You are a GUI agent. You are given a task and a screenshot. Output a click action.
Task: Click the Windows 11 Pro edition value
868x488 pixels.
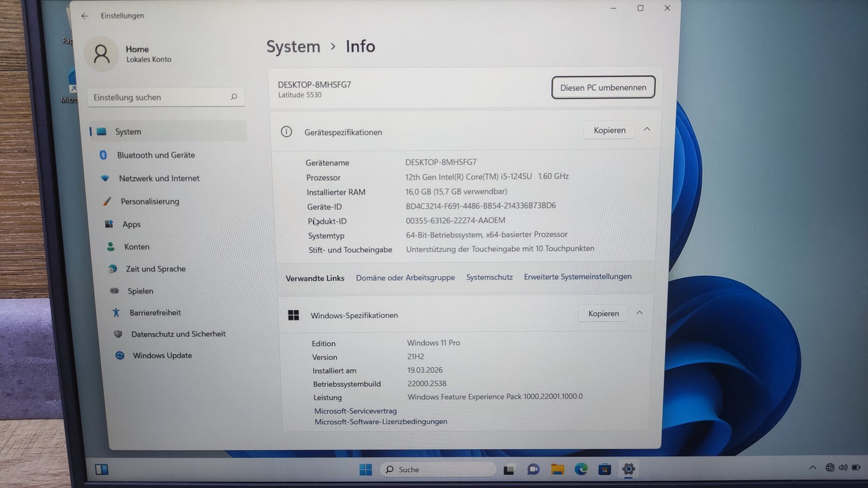coord(434,343)
